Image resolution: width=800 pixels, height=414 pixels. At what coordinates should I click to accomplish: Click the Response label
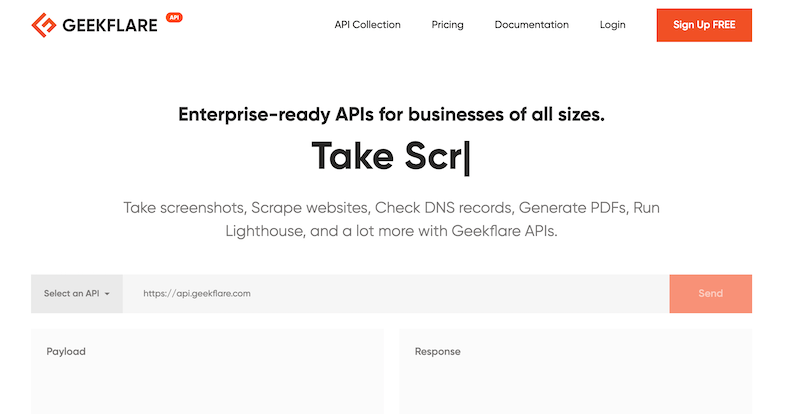(437, 352)
